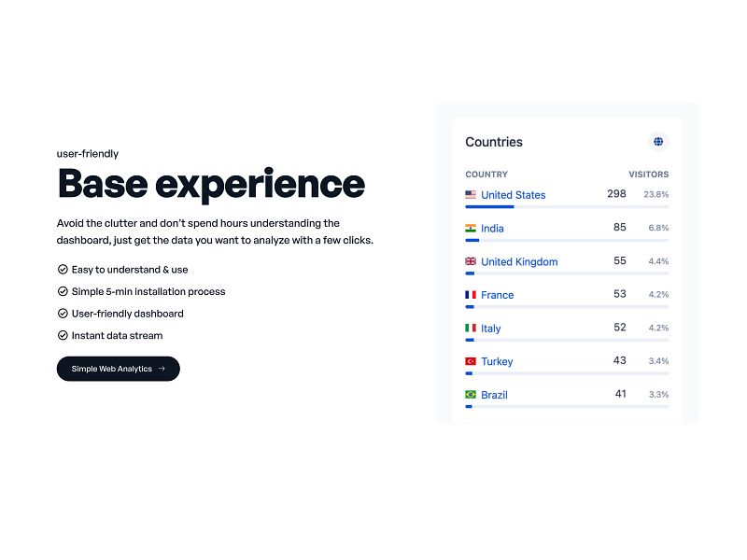This screenshot has width=747, height=560.
Task: Click the checkmark icon beside Instant data stream
Action: [62, 335]
